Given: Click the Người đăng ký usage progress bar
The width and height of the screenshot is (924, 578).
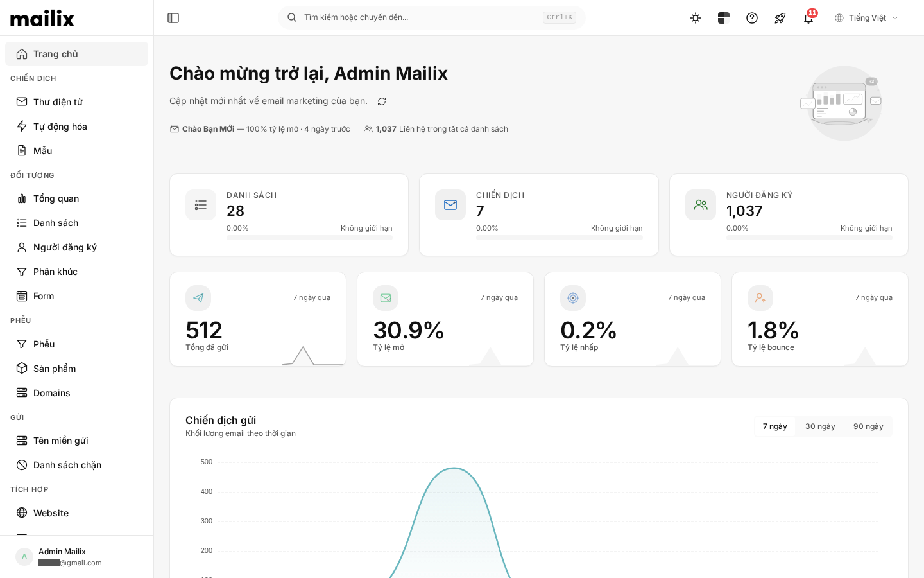Looking at the screenshot, I should (809, 238).
